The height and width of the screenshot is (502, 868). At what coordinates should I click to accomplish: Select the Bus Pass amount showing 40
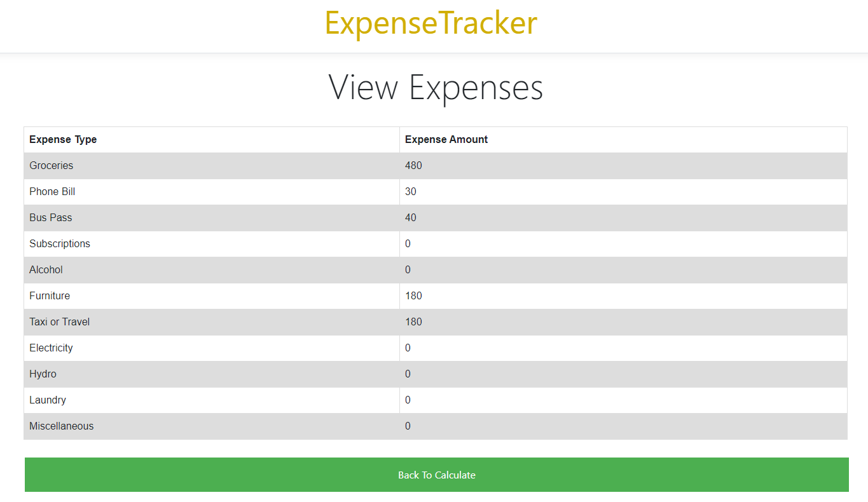[x=410, y=217]
